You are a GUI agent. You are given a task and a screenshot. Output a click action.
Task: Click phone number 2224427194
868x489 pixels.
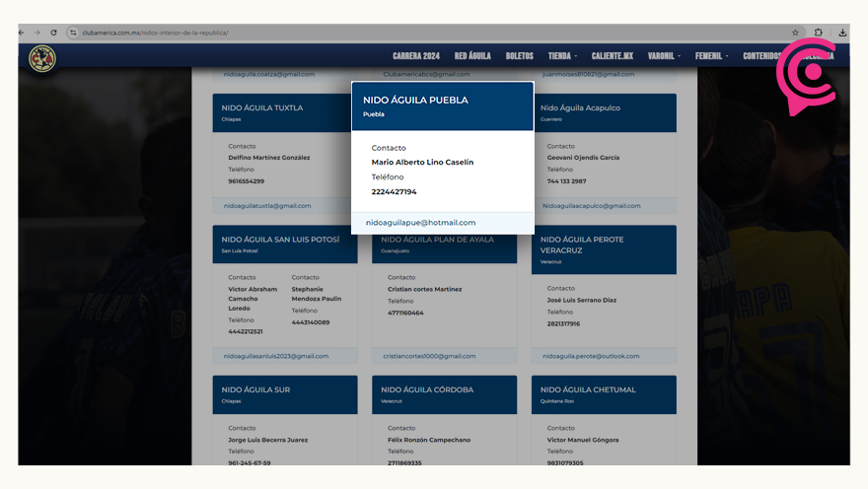click(395, 192)
